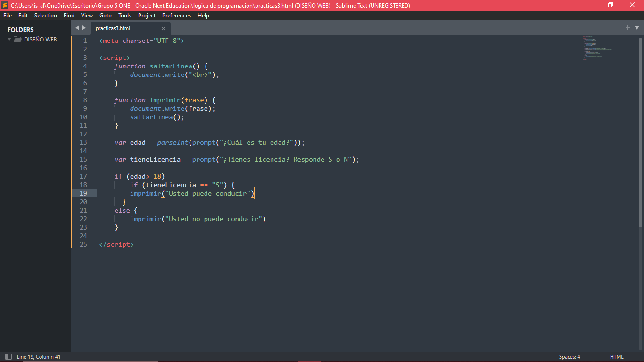Click line number 25 in gutter
This screenshot has width=644, height=362.
coord(83,244)
